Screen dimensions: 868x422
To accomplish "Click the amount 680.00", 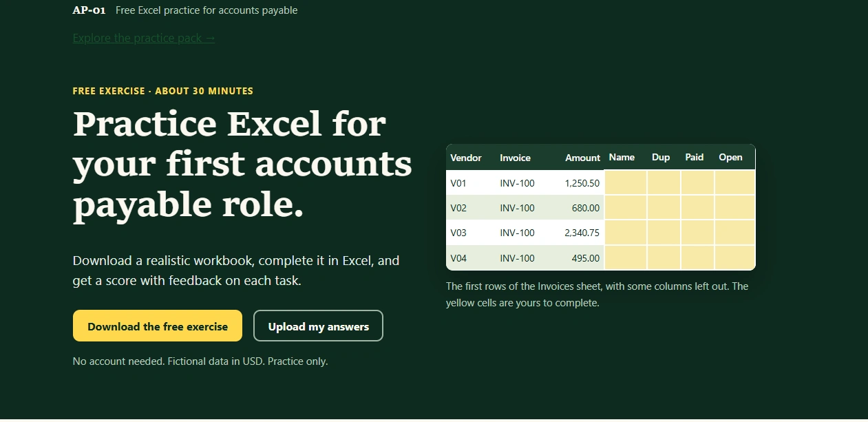I will 586,208.
